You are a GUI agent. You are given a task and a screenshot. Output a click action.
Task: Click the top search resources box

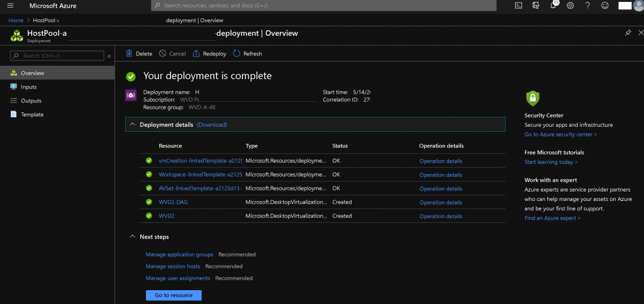pos(324,6)
